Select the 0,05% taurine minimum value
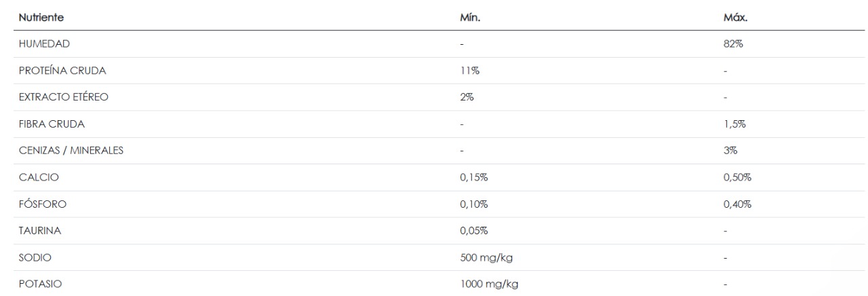868x296 pixels. coord(473,231)
